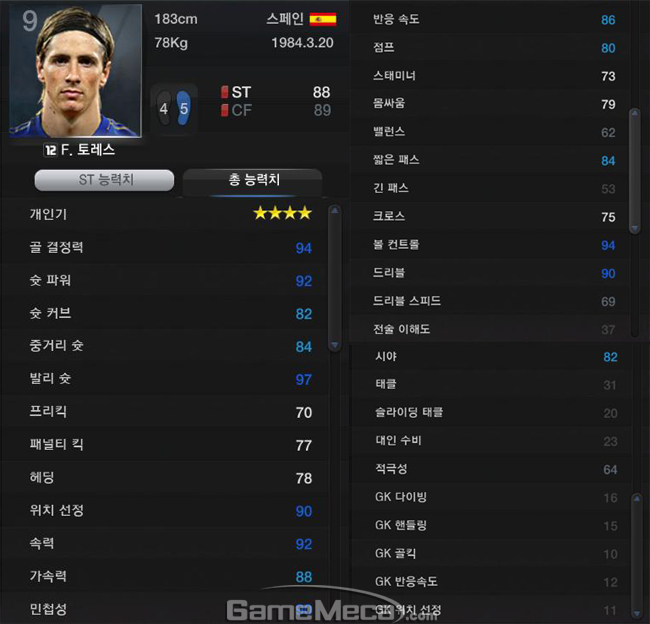650x624 pixels.
Task: Click scroll up arrow of left stats list
Action: (335, 210)
